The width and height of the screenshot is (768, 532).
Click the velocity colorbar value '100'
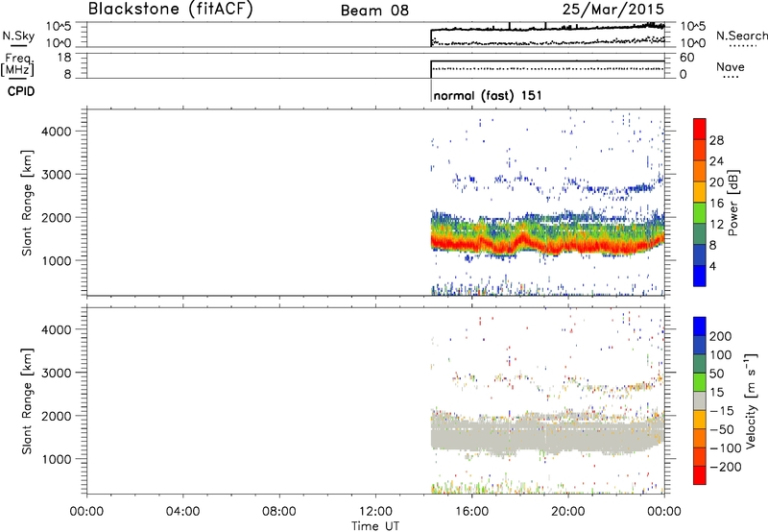[721, 355]
